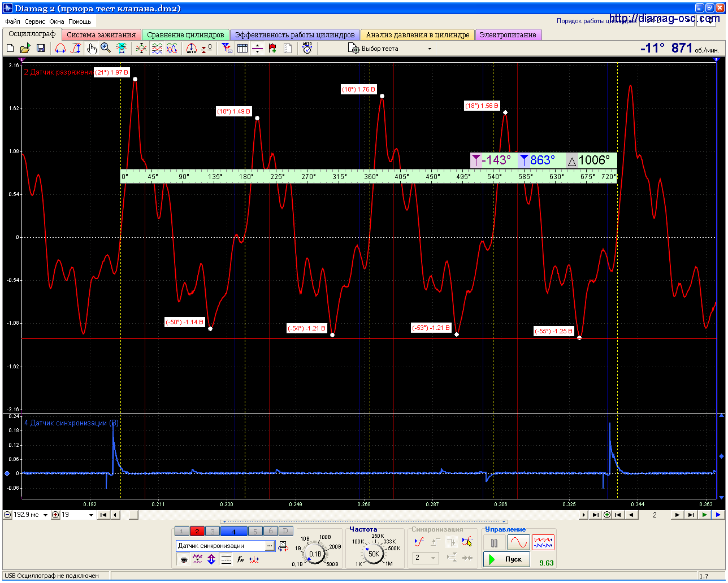728x583 pixels.
Task: Click the channel swap monitor icon
Action: pos(283,546)
